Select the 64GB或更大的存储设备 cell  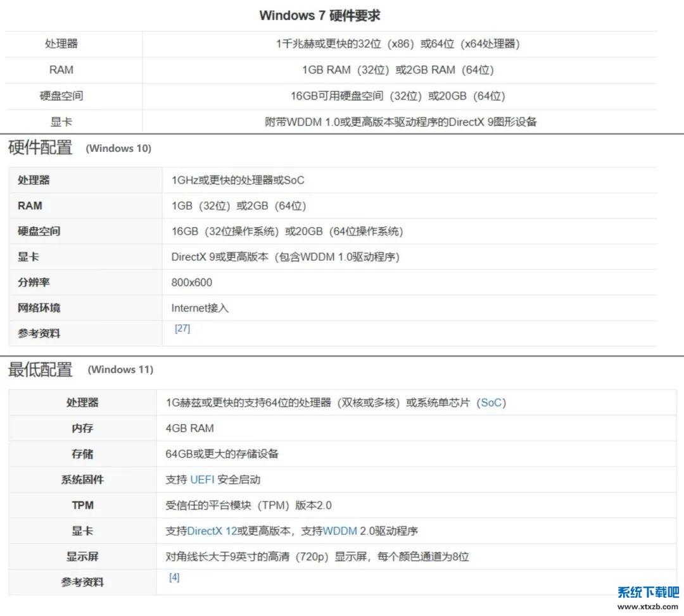coord(222,454)
